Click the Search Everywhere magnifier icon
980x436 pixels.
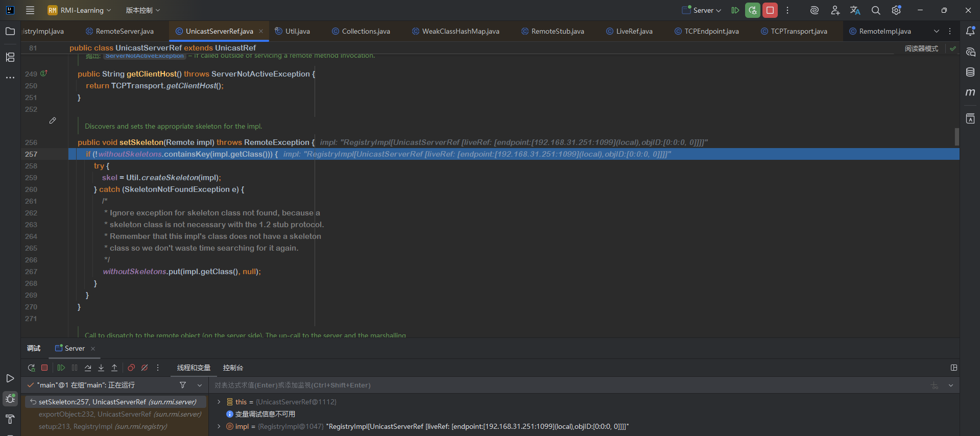(876, 10)
